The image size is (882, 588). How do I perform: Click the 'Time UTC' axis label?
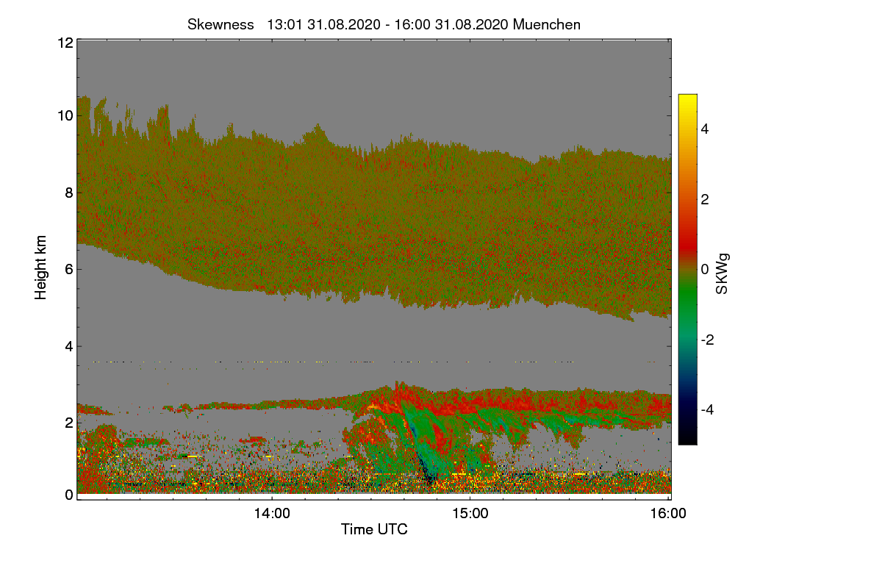coord(374,528)
